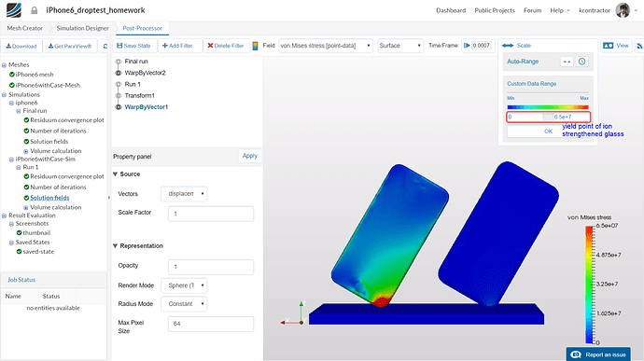Viewport: 644px width, 361px height.
Task: Open the Radius Mode Constant dropdown
Action: click(x=184, y=304)
